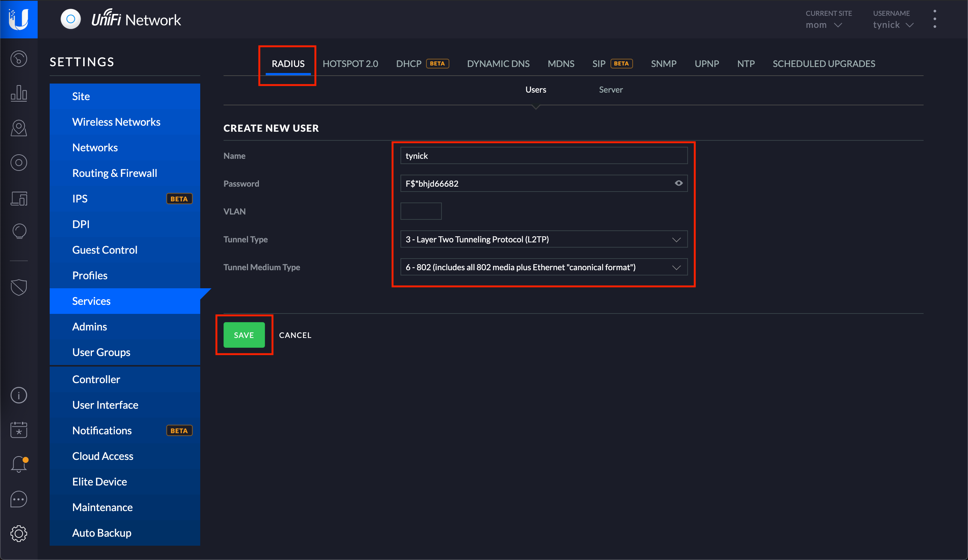Click the Info panel icon
Viewport: 968px width, 560px height.
(x=19, y=395)
